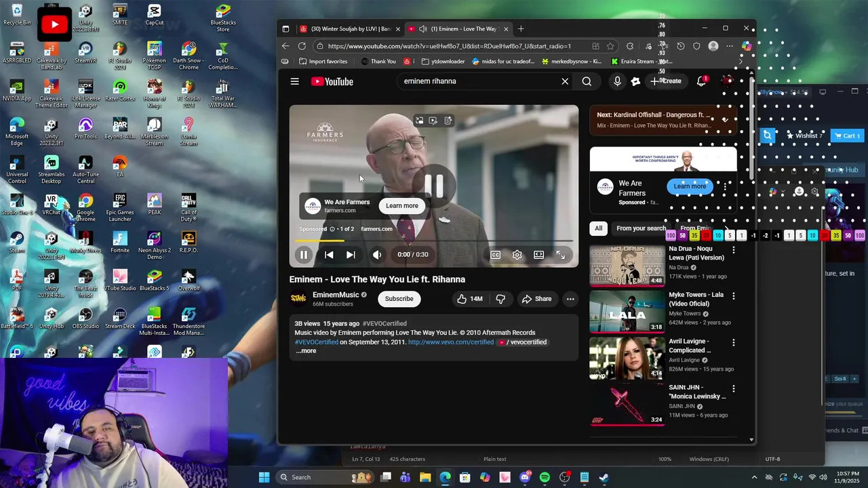Click the YouTube search magnifier button
Screen dimensions: 868x488
[587, 81]
